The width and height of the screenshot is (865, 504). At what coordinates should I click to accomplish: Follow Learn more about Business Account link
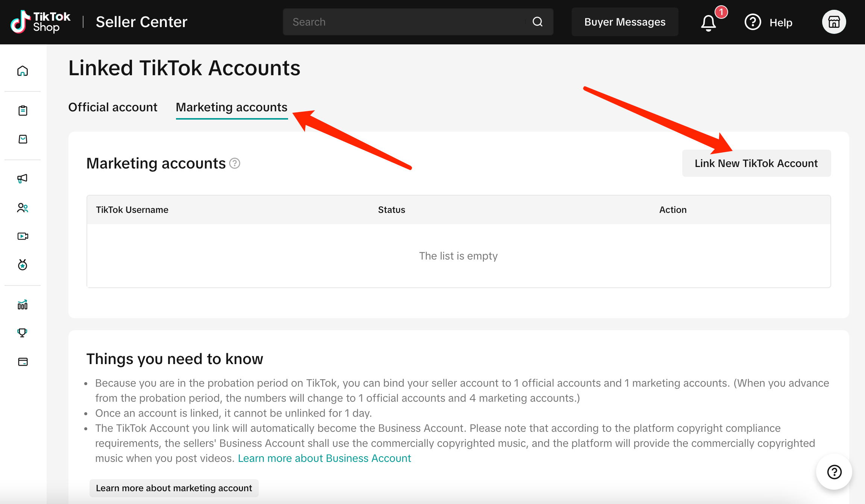tap(324, 458)
